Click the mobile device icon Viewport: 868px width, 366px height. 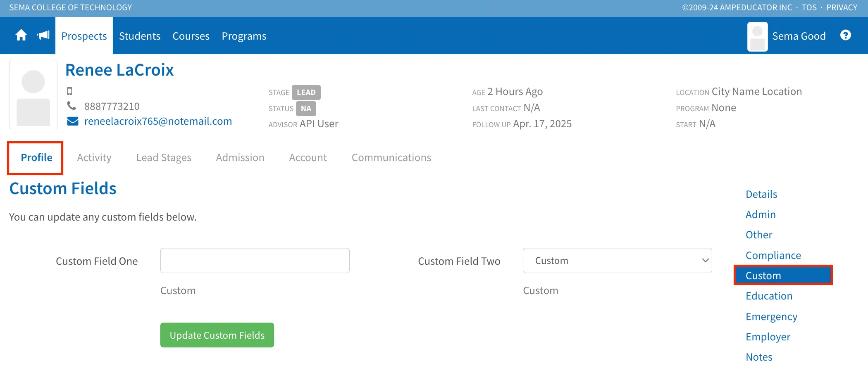(x=69, y=91)
